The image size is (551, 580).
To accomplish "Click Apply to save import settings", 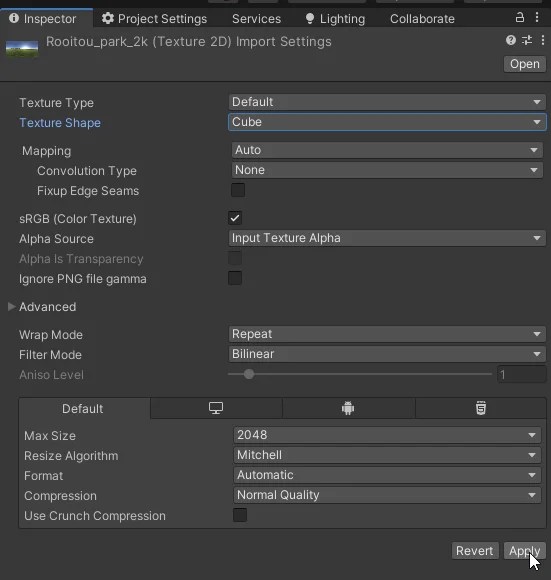I will (525, 551).
